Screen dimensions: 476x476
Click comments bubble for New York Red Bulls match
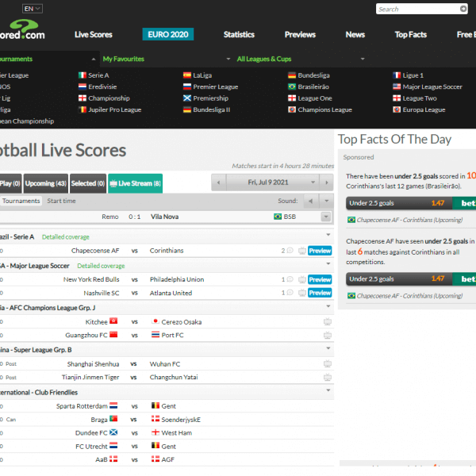click(290, 279)
